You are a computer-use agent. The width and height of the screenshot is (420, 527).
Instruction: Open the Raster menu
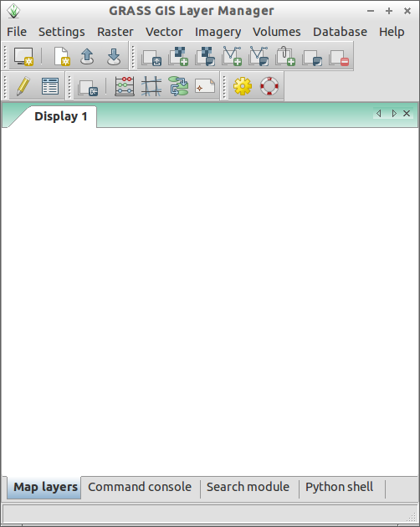click(115, 32)
